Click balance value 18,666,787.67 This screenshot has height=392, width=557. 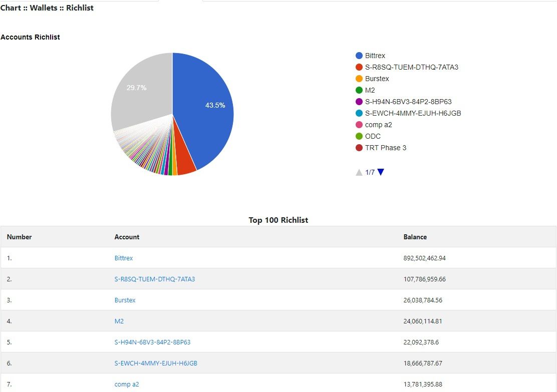coord(423,363)
